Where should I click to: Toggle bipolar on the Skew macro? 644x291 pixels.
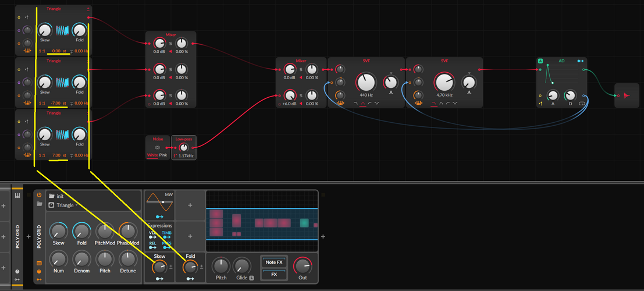[x=171, y=267]
